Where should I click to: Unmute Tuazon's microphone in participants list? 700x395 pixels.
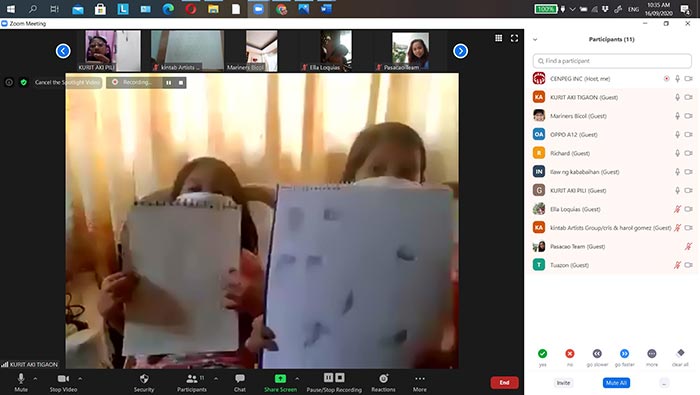pos(677,265)
